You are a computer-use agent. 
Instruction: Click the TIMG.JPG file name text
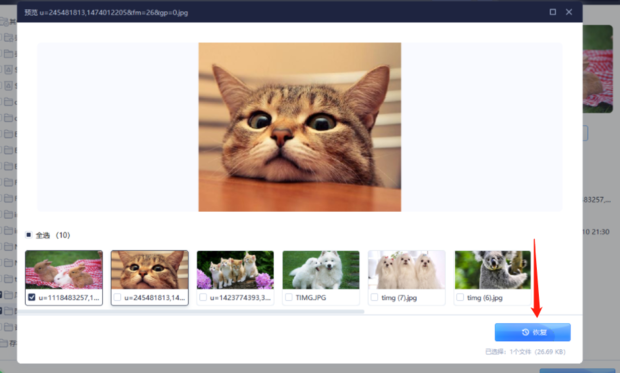(311, 297)
